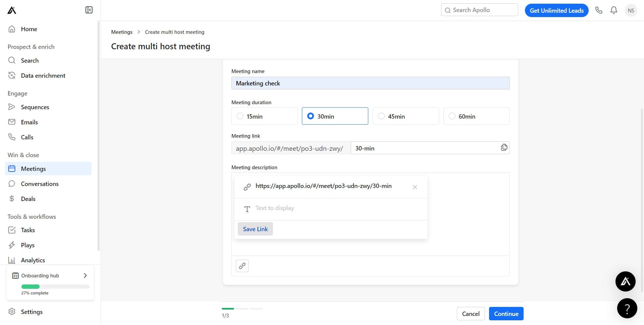The height and width of the screenshot is (325, 644).
Task: Select the 45min meeting duration
Action: click(x=381, y=116)
